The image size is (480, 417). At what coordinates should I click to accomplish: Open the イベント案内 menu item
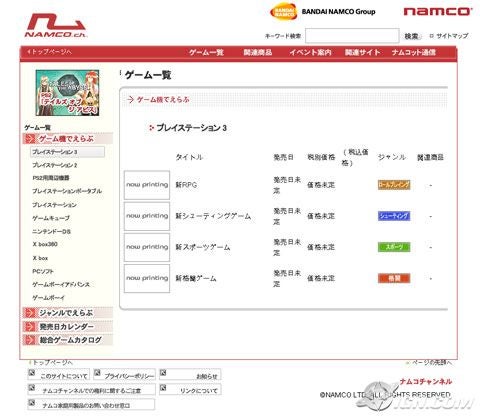point(310,52)
